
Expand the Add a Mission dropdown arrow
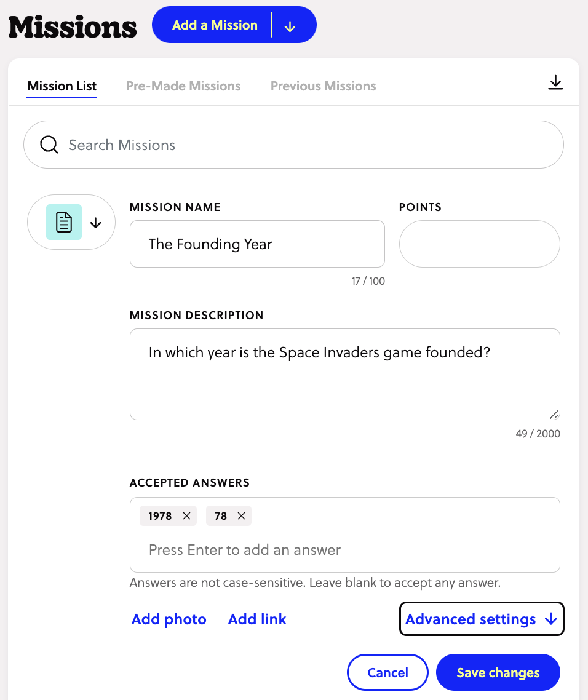click(x=289, y=25)
